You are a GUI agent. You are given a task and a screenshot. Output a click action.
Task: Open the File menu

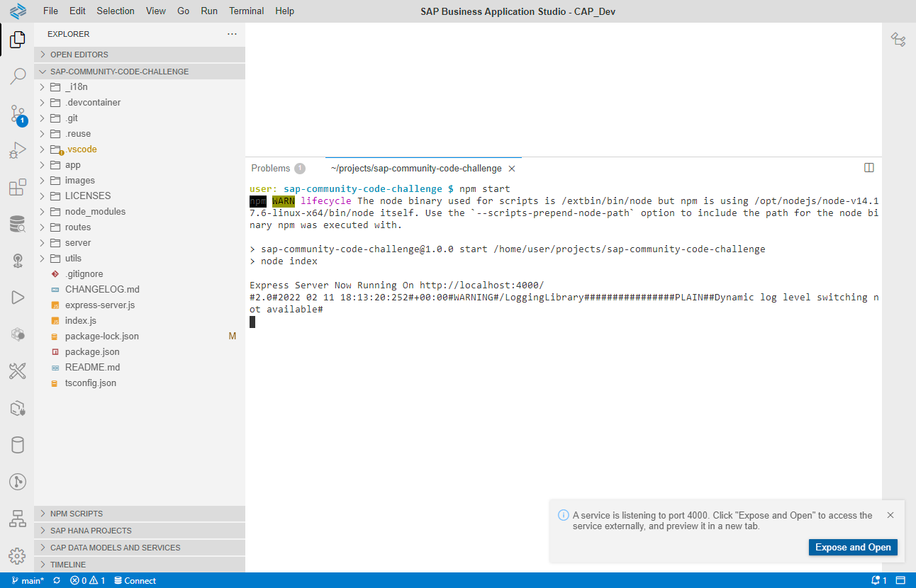(x=51, y=11)
